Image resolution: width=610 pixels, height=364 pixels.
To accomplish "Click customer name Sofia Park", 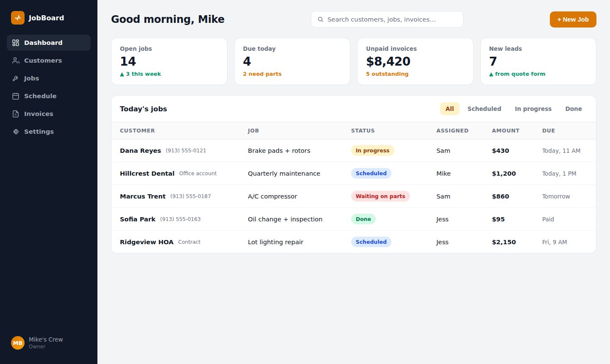I will click(138, 219).
